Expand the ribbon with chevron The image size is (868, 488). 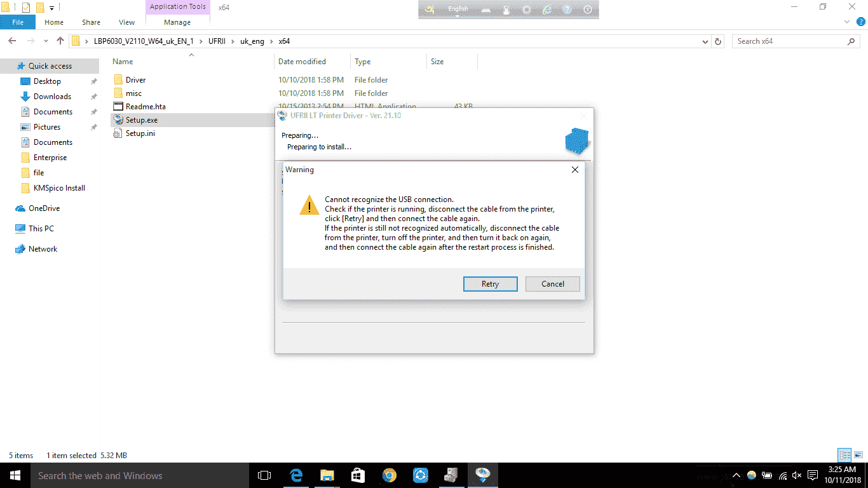point(846,22)
